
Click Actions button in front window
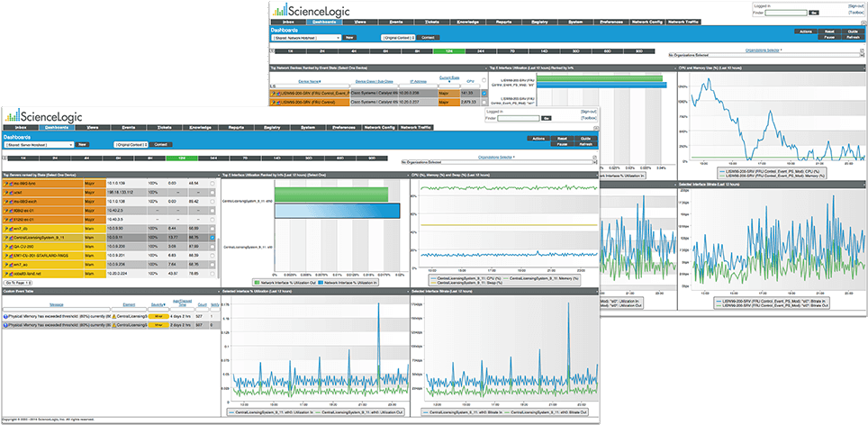[x=537, y=138]
